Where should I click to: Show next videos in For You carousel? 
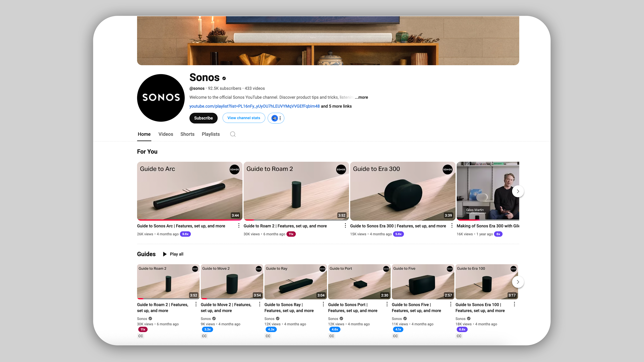(518, 191)
